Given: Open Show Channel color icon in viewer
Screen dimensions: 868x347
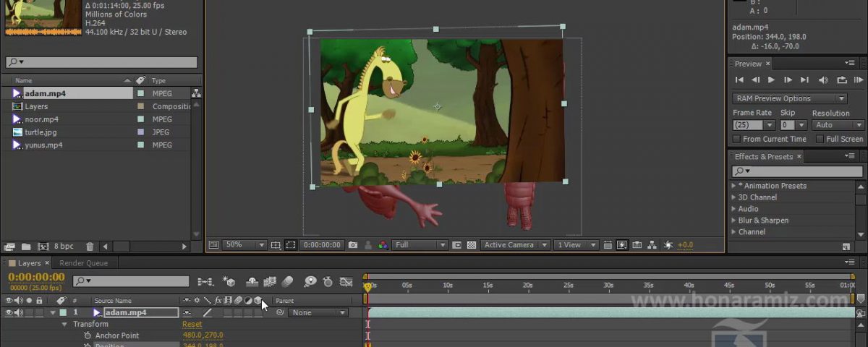Looking at the screenshot, I should point(383,245).
